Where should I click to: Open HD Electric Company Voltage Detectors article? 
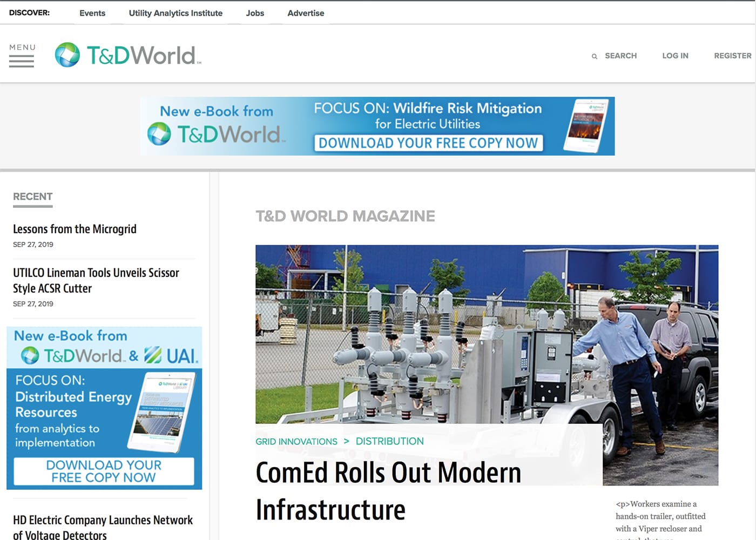click(x=103, y=526)
